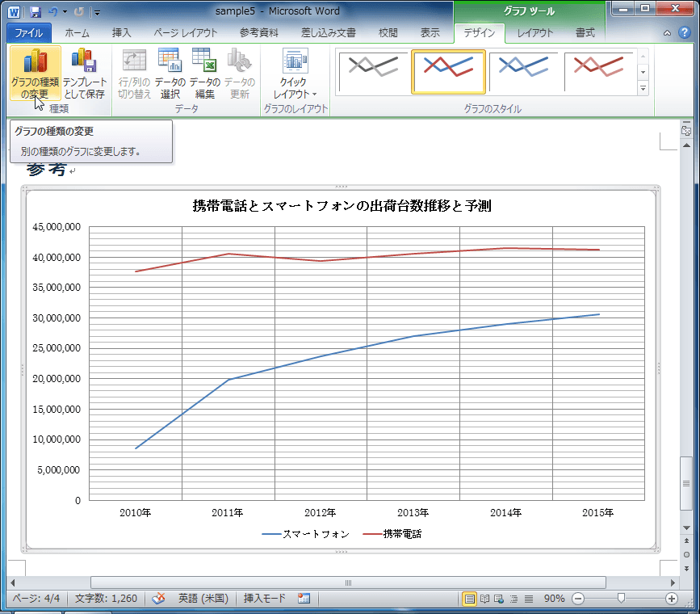Open Customize Quick Access Toolbar dropdown
The height and width of the screenshot is (614, 700).
click(x=97, y=12)
